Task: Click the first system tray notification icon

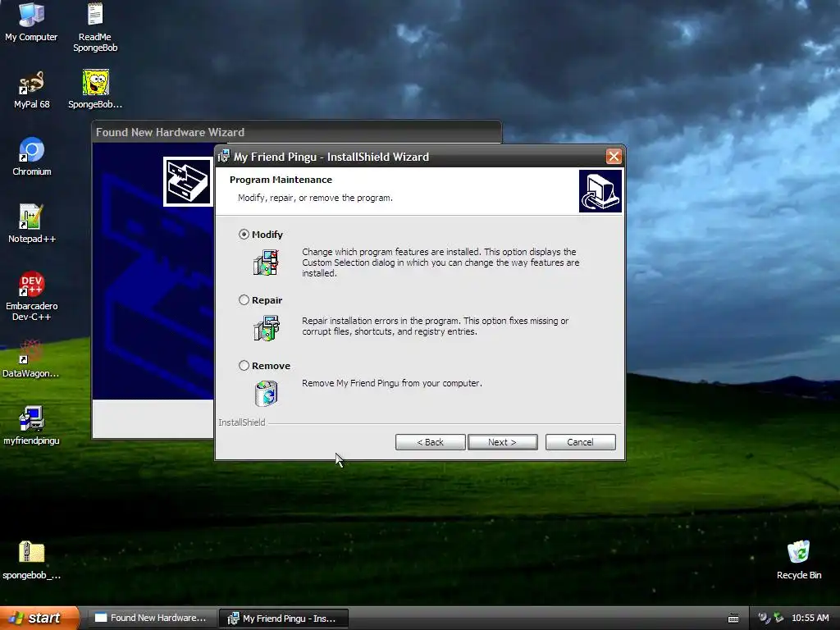Action: tap(764, 618)
